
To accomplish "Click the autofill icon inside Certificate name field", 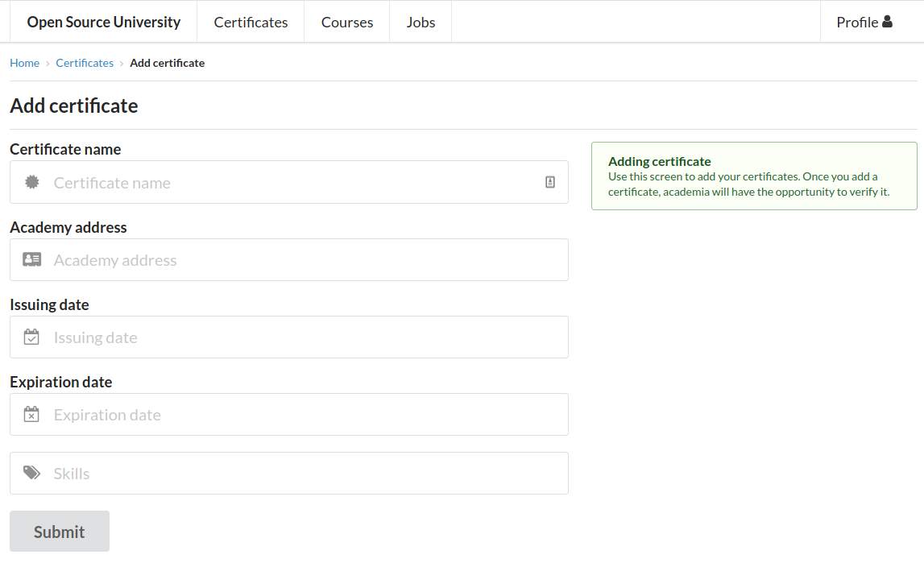I will pos(550,182).
